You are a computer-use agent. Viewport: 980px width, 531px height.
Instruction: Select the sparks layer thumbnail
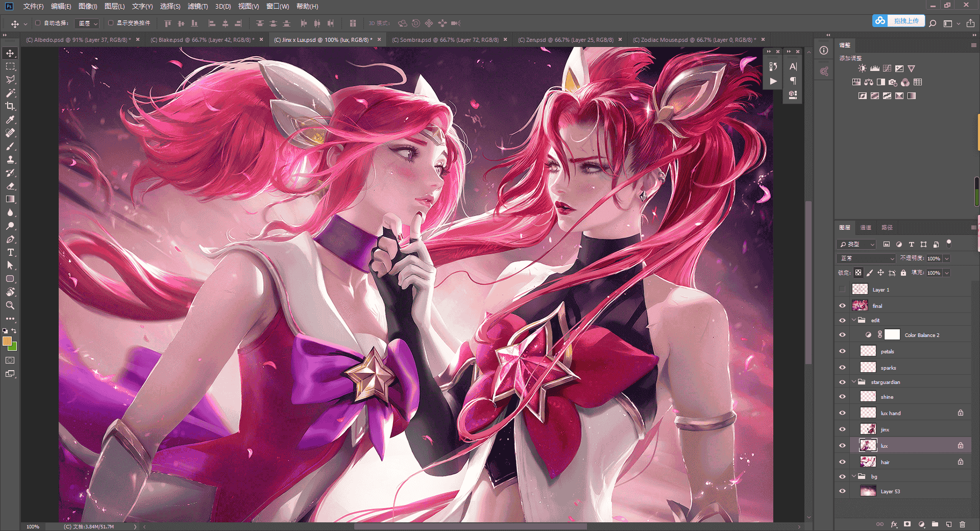point(868,368)
